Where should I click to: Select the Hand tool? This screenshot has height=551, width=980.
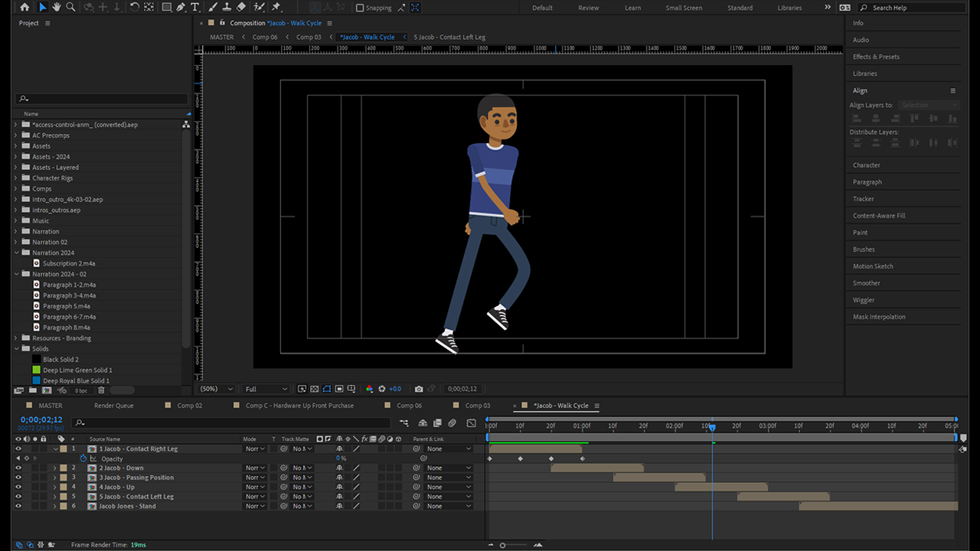click(x=57, y=7)
